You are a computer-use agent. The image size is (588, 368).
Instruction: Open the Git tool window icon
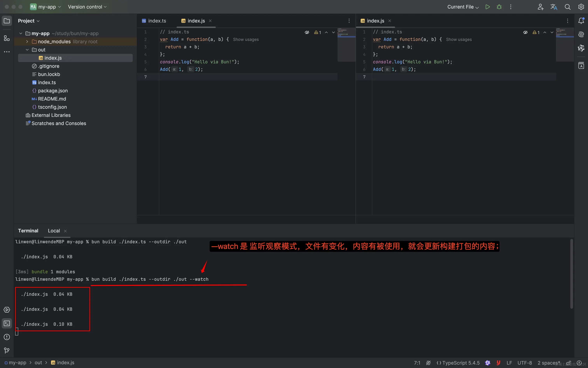pos(7,350)
